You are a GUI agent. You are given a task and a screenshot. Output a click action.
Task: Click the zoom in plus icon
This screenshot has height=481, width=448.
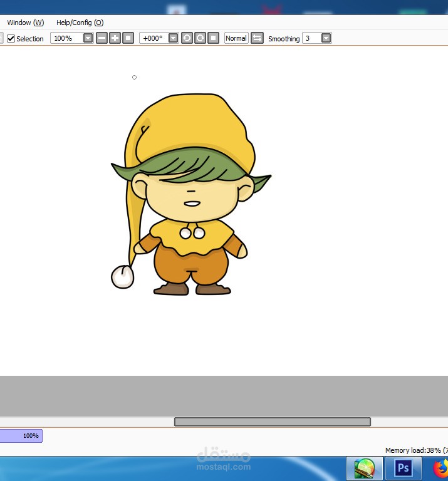coord(115,38)
